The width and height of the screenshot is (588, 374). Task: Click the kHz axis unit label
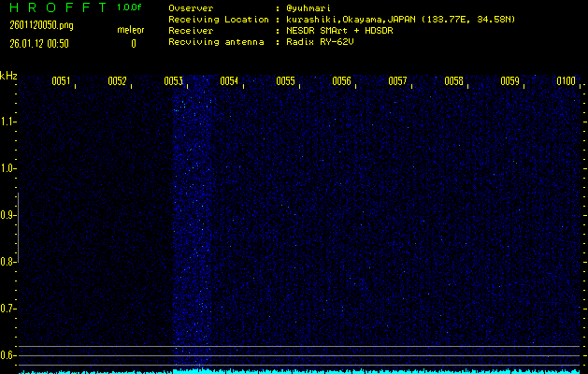coord(8,76)
